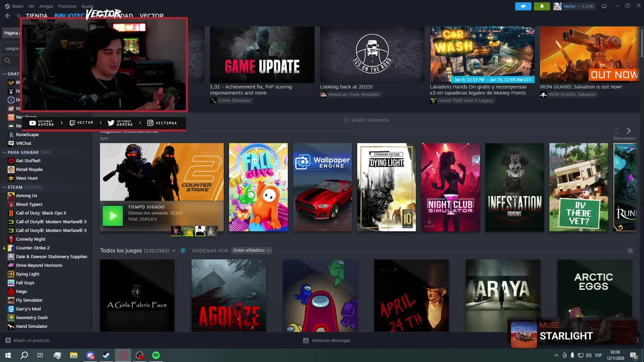Open Task View on the taskbar

pyautogui.click(x=40, y=355)
